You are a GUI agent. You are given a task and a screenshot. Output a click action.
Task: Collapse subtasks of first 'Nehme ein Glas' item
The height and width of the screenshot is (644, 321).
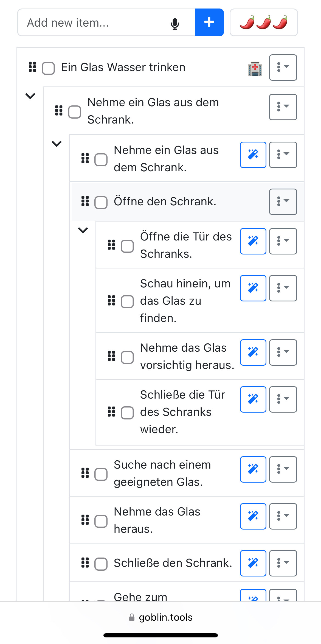tap(57, 144)
